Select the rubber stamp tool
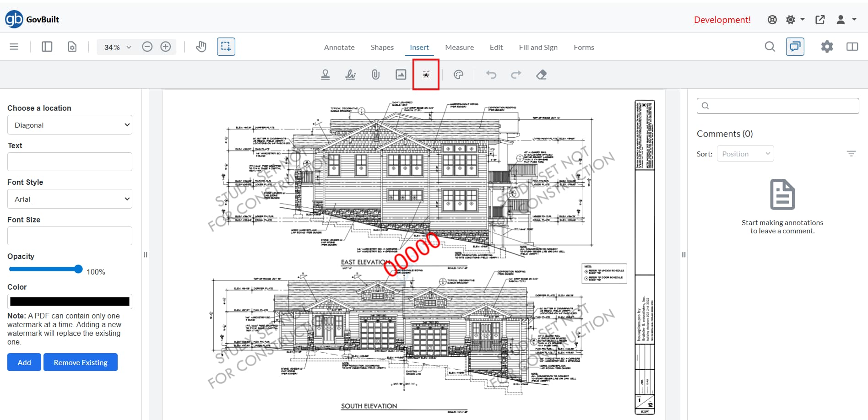This screenshot has height=420, width=868. coord(325,75)
